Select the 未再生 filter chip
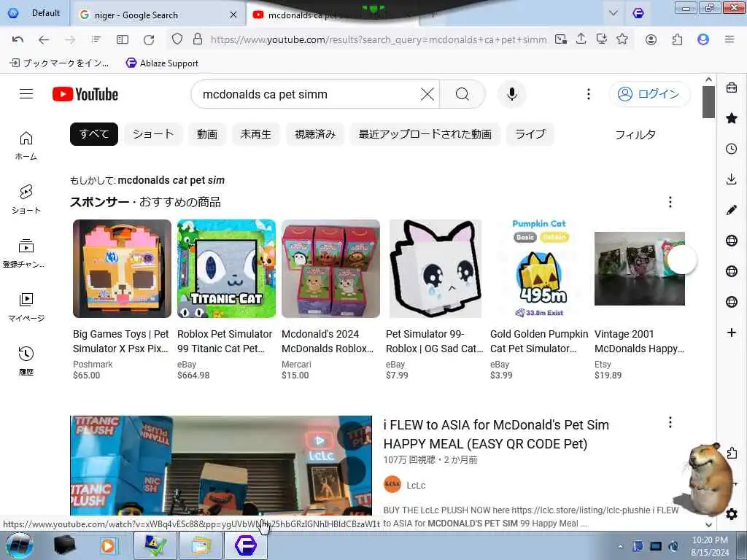Screen dimensions: 747x560 click(x=256, y=134)
